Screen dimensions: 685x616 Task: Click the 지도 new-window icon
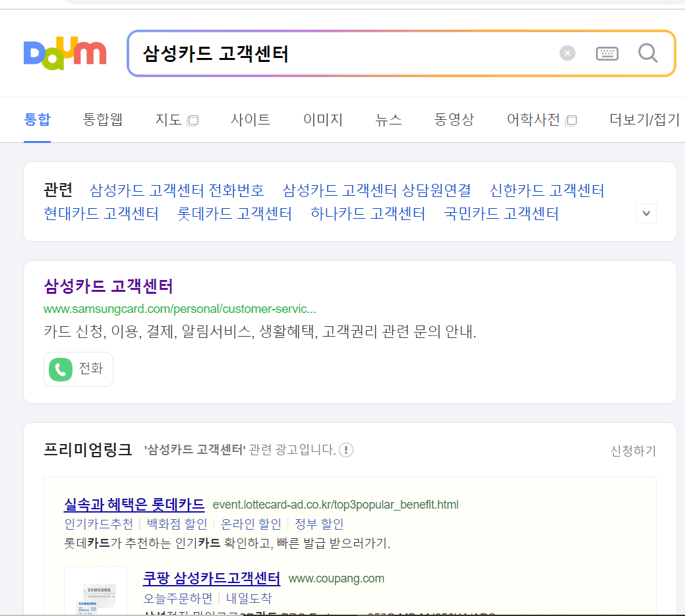click(193, 121)
